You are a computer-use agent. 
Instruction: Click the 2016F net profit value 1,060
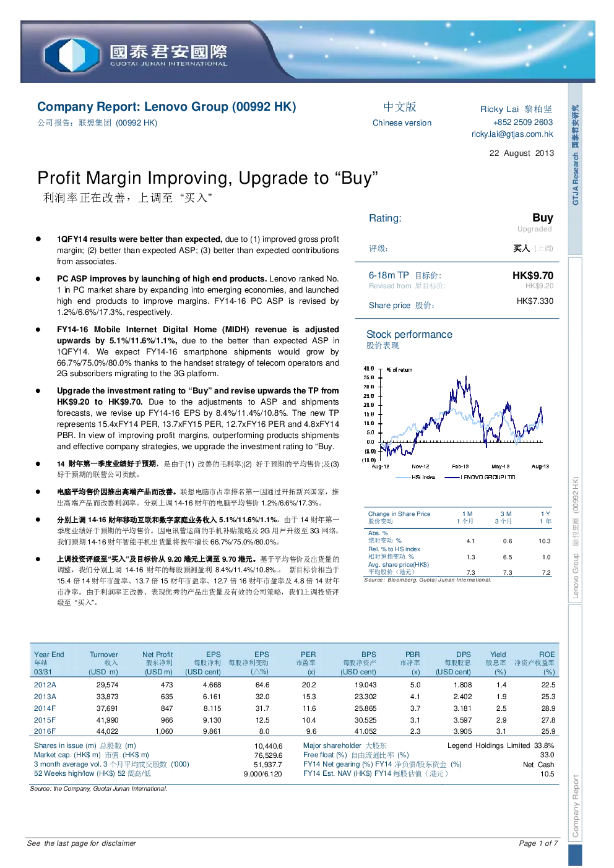pyautogui.click(x=164, y=731)
